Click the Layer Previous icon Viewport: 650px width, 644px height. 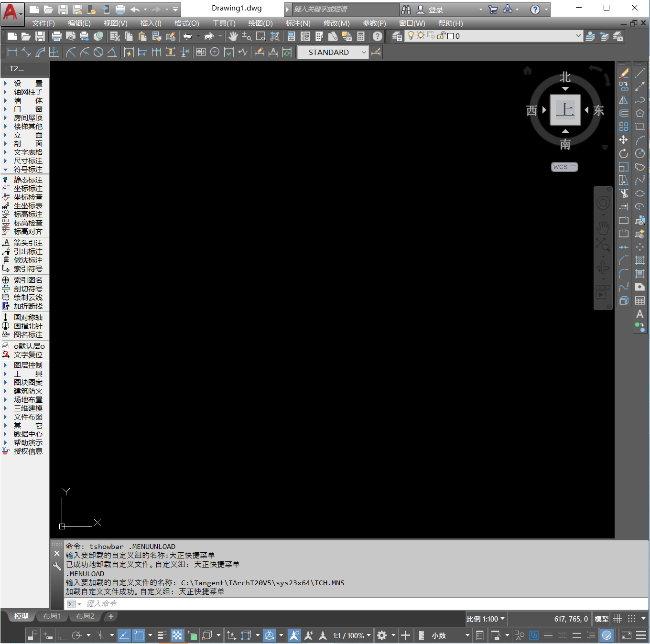[604, 36]
